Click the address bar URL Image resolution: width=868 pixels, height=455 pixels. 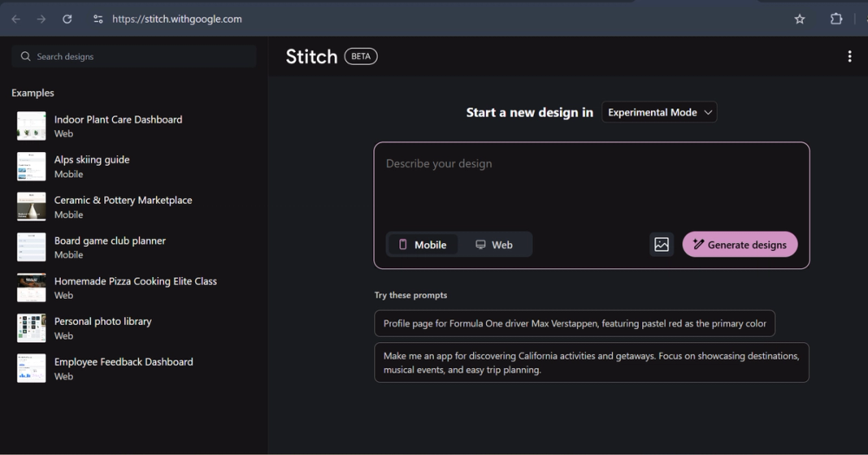tap(177, 19)
